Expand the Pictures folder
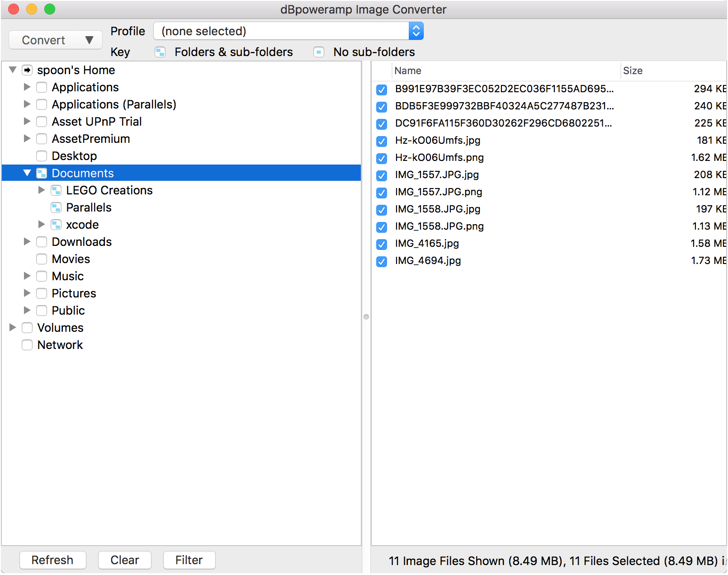Image resolution: width=728 pixels, height=575 pixels. (27, 293)
